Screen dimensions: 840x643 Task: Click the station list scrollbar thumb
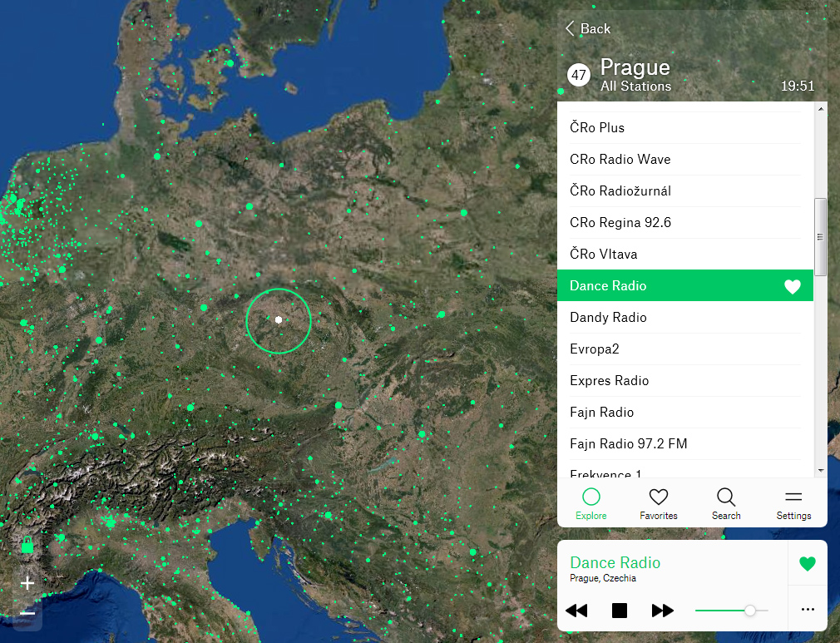821,237
